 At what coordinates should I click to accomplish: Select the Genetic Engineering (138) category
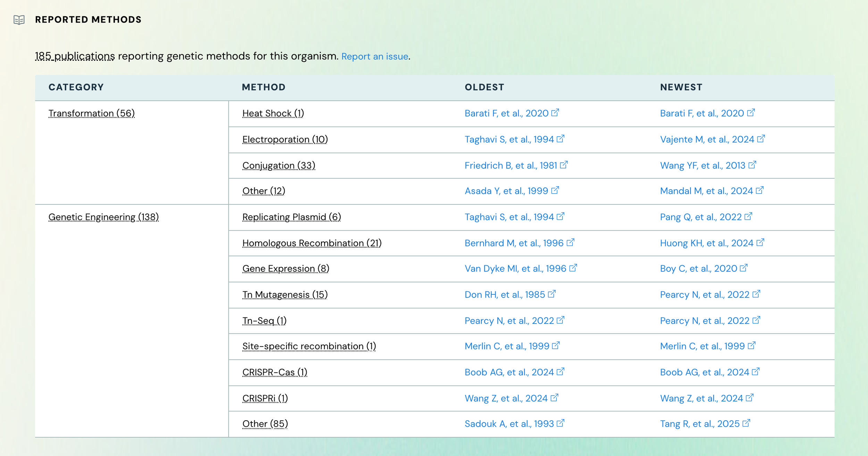[x=103, y=217]
